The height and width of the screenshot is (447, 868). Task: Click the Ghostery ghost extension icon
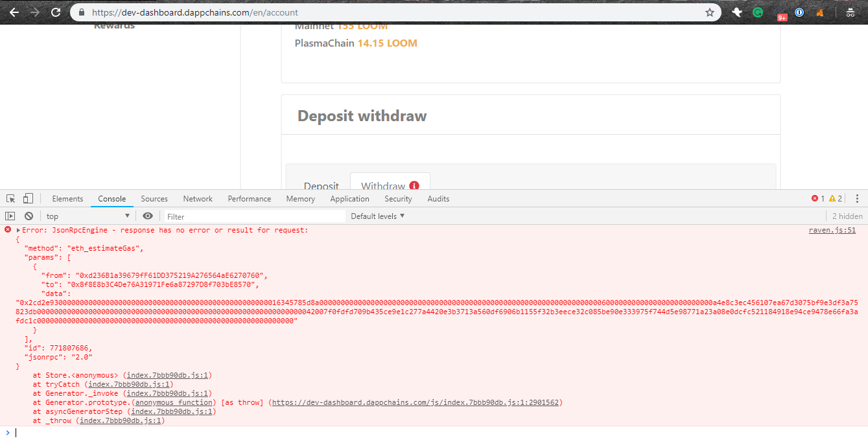click(737, 12)
